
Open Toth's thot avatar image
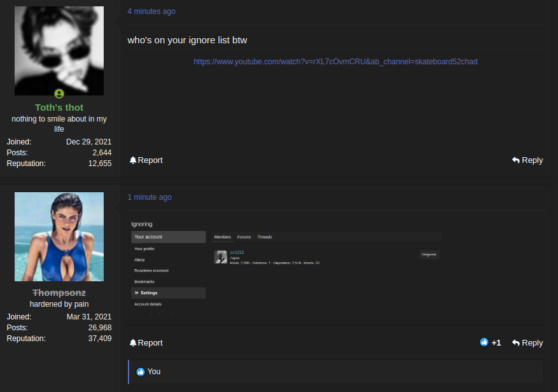click(x=59, y=50)
